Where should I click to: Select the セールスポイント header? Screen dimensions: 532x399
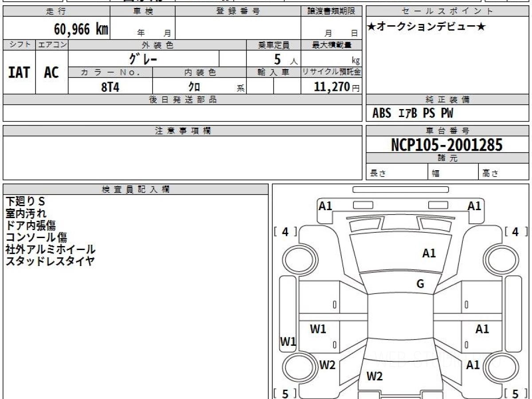(447, 12)
